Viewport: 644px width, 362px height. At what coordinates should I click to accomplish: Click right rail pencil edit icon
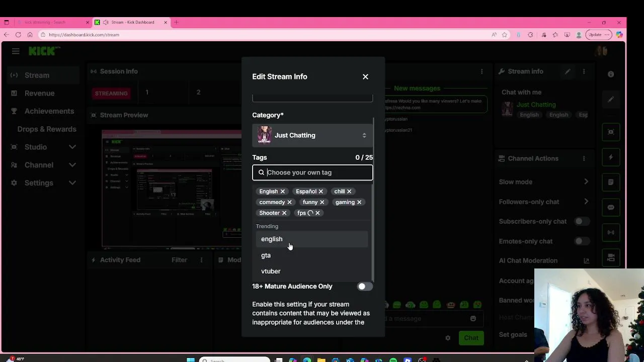(611, 100)
